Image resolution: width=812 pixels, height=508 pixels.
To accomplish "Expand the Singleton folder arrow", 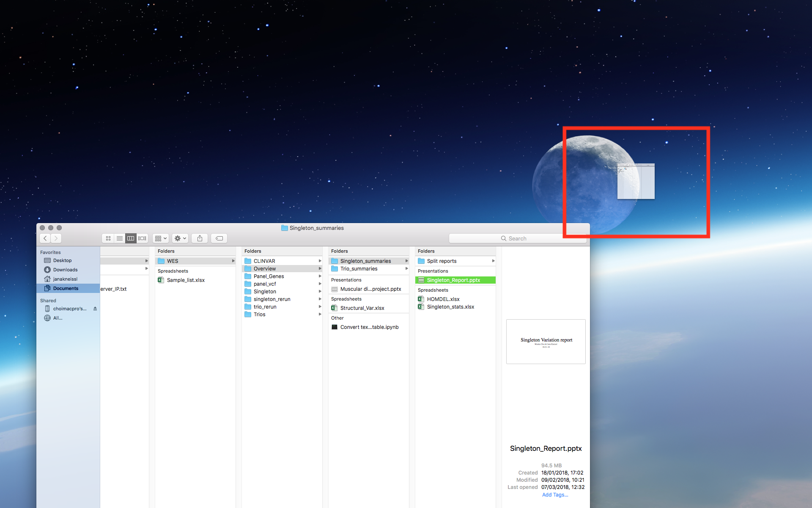I will point(320,291).
